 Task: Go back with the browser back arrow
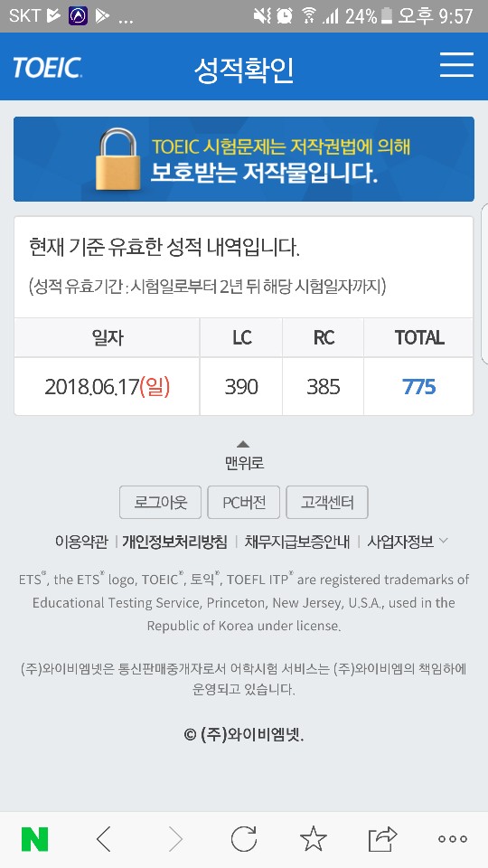(x=103, y=839)
